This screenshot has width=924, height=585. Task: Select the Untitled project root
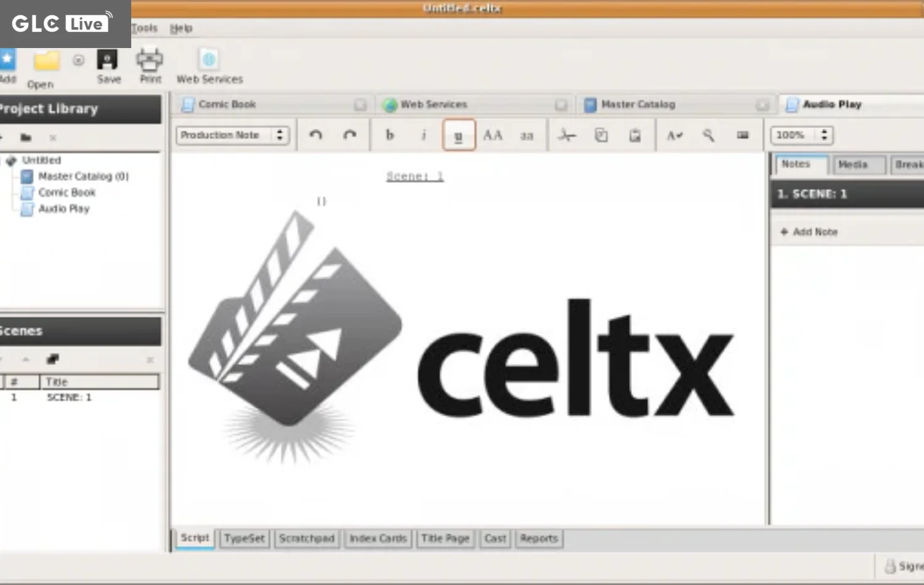[x=41, y=160]
